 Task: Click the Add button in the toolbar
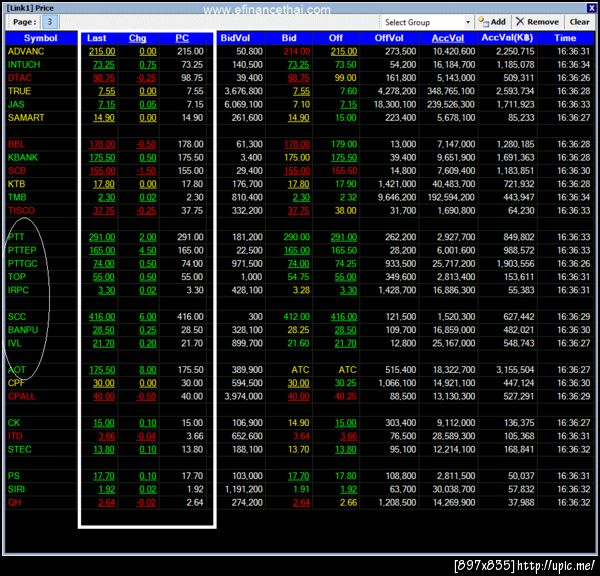492,22
